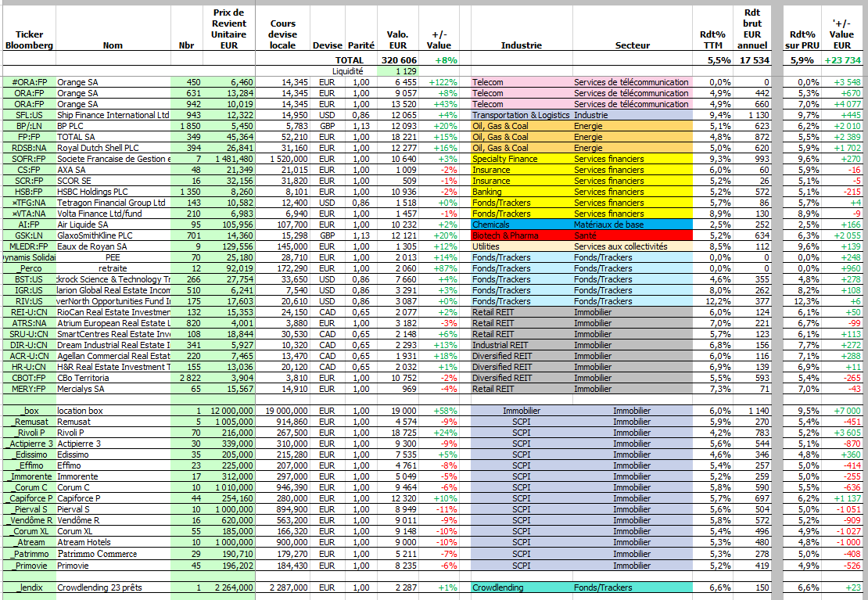The height and width of the screenshot is (600, 868).
Task: Click the BP PLC name cell
Action: (113, 126)
